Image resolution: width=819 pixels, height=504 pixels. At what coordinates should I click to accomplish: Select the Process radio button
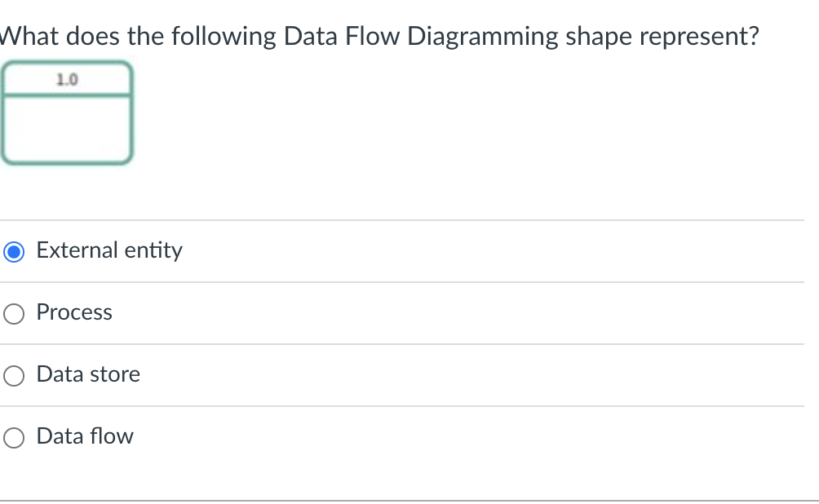[x=13, y=313]
